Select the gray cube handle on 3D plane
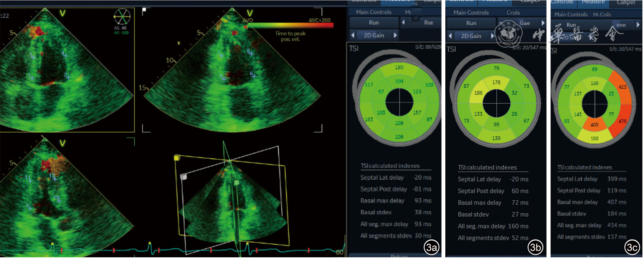The image size is (644, 259). pyautogui.click(x=183, y=177)
